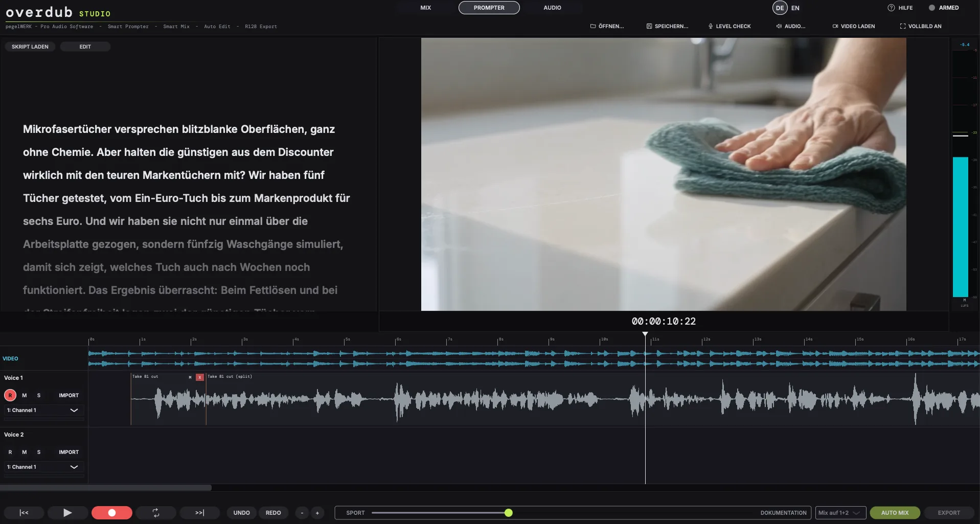
Task: Click the overdub STUDIO logo
Action: coord(58,12)
